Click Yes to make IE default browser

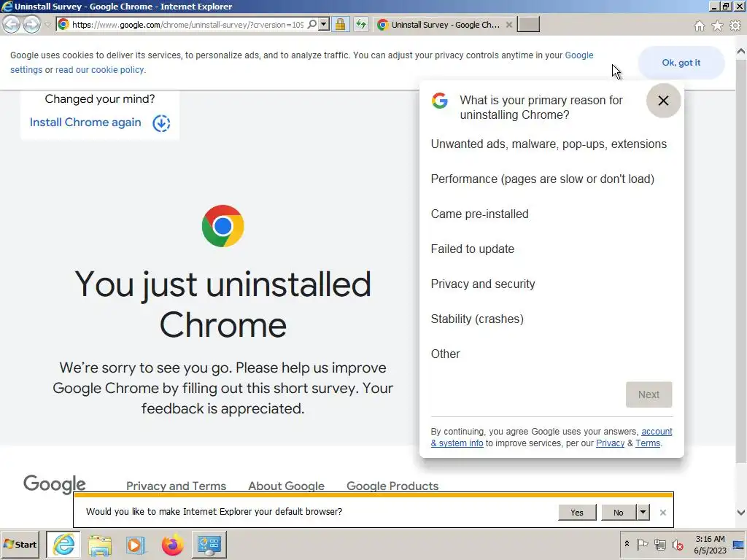click(x=577, y=513)
